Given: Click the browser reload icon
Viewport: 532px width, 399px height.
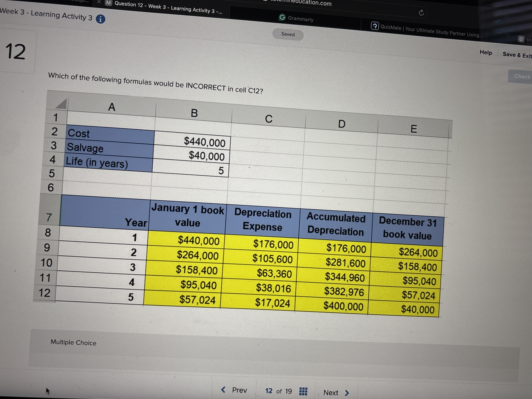Looking at the screenshot, I should pos(421,13).
